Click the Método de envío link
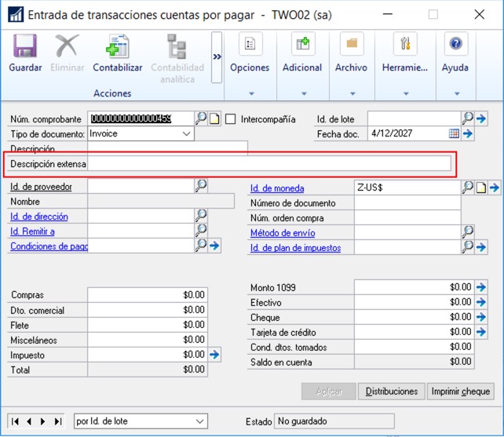This screenshot has height=437, width=504. [x=283, y=233]
